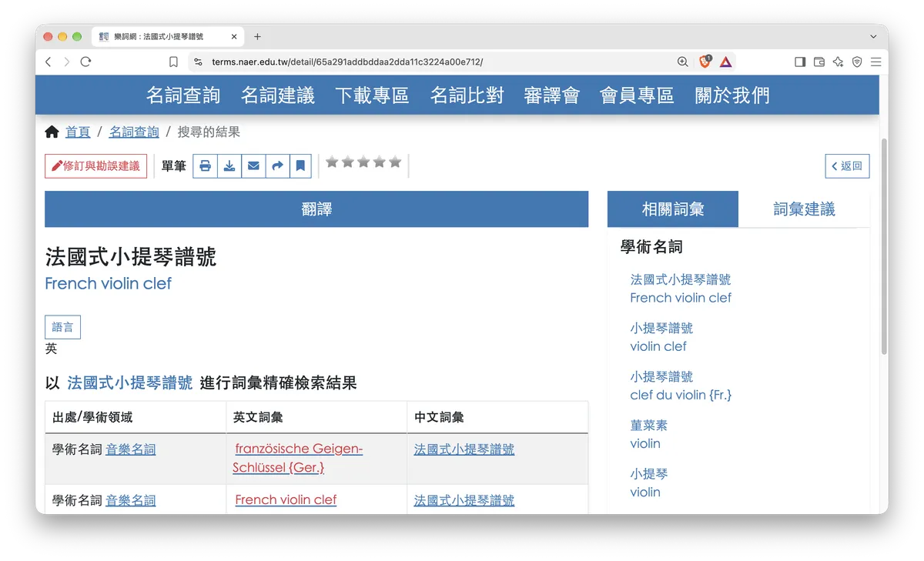924x561 pixels.
Task: Rate with the fourth star
Action: click(x=379, y=162)
